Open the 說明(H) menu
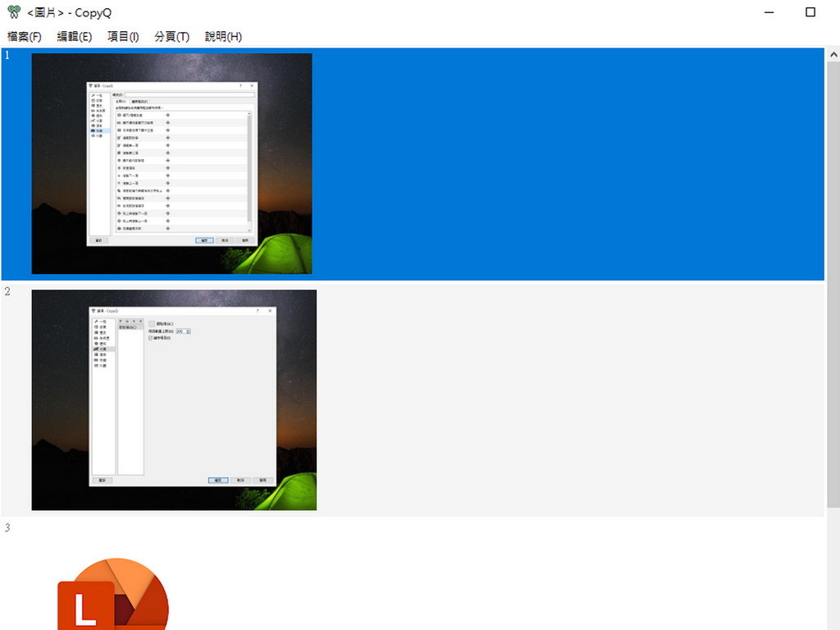This screenshot has width=840, height=630. [x=223, y=36]
